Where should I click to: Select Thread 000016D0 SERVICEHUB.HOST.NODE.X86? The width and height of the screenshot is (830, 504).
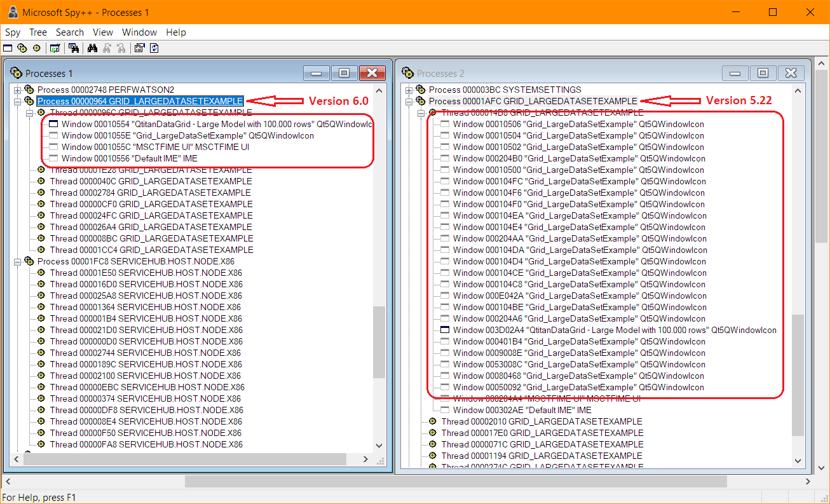pyautogui.click(x=146, y=284)
